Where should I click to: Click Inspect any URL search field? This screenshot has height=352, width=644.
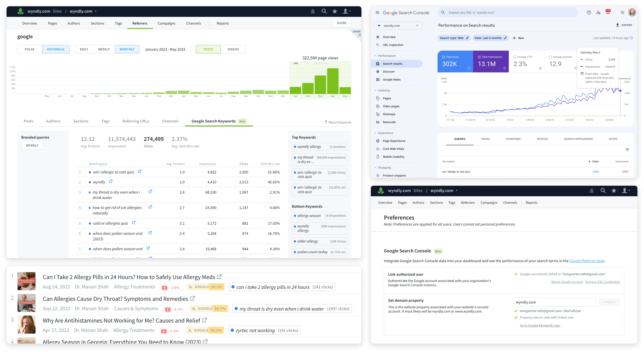[507, 13]
